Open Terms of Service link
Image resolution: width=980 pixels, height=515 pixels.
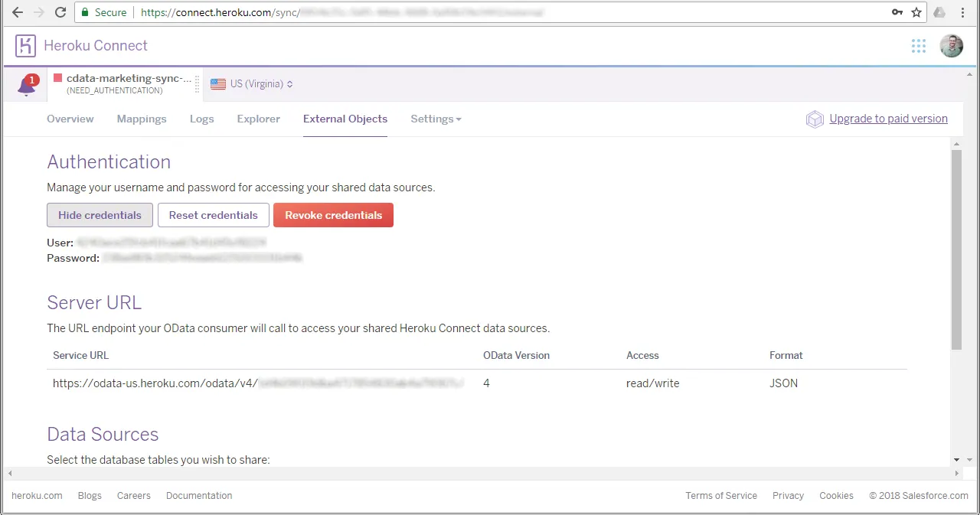tap(721, 496)
